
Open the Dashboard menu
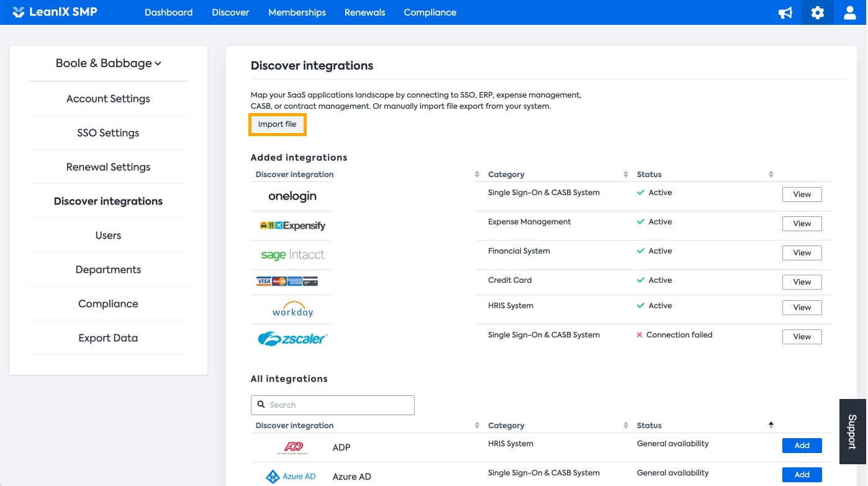[168, 12]
